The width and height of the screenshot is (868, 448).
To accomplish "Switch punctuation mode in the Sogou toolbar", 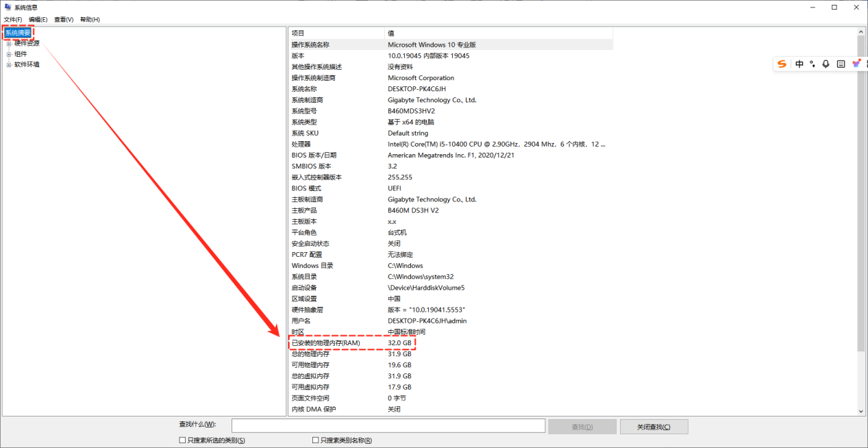I will [813, 64].
